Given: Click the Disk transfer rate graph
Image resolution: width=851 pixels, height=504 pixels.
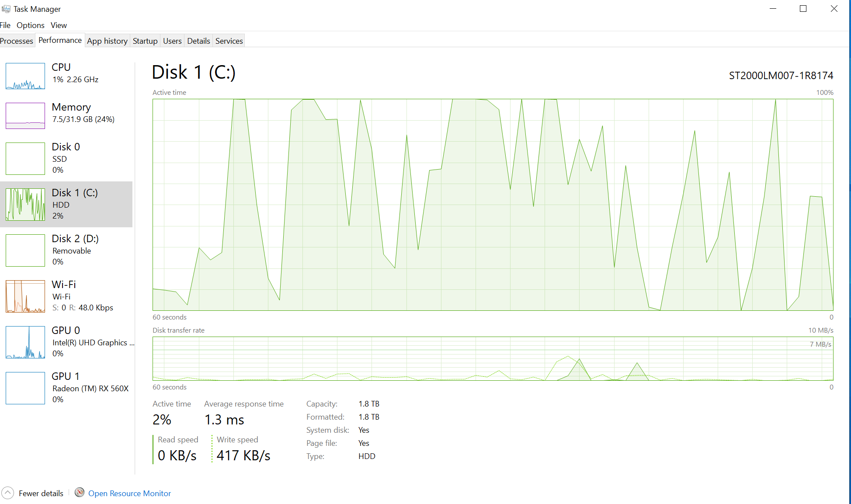Looking at the screenshot, I should 493,358.
